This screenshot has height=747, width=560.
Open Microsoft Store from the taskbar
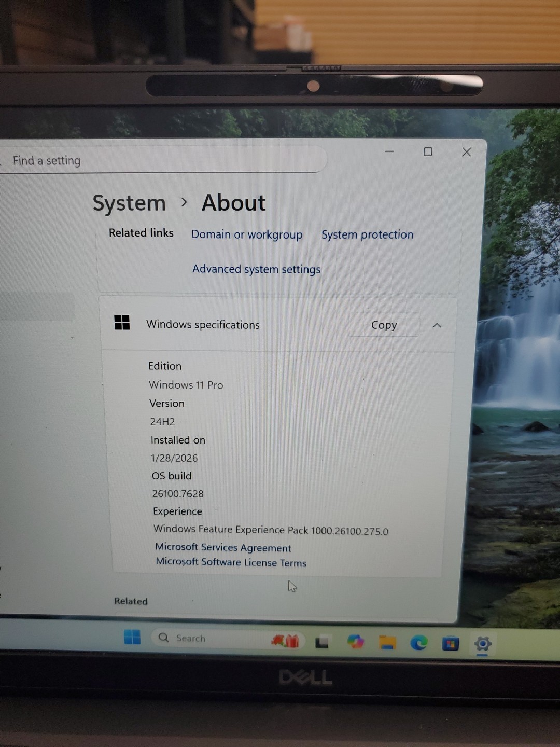(x=451, y=644)
